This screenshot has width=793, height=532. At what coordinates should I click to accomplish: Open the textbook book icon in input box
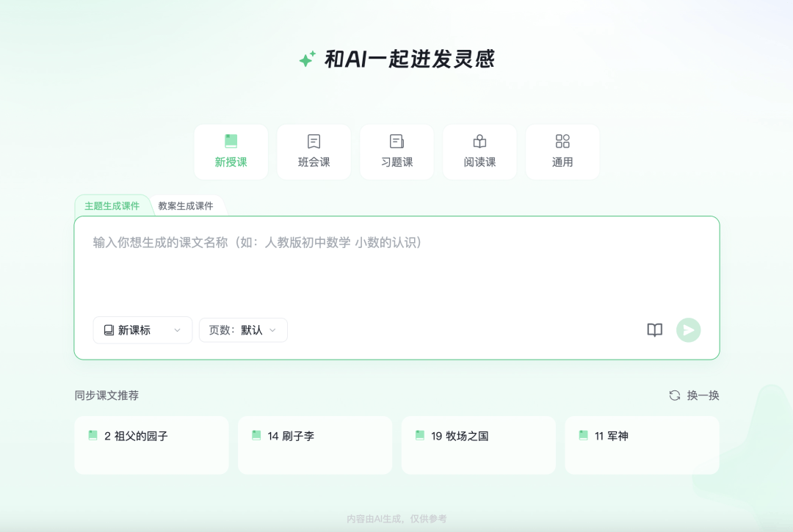pyautogui.click(x=655, y=330)
